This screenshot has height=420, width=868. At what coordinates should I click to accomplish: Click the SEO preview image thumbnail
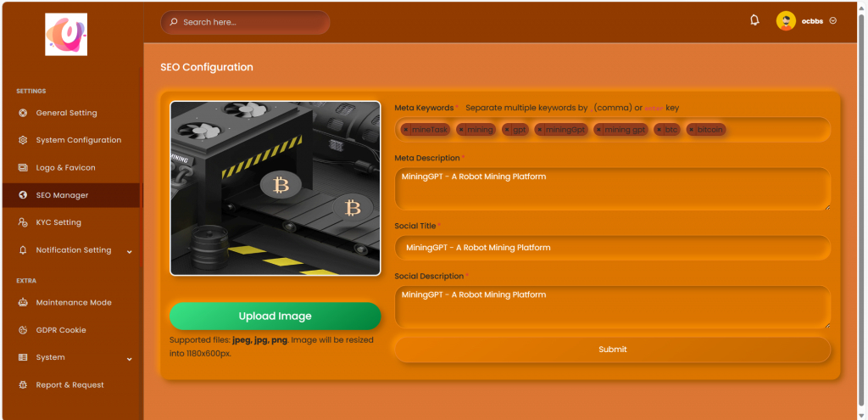[x=275, y=188]
